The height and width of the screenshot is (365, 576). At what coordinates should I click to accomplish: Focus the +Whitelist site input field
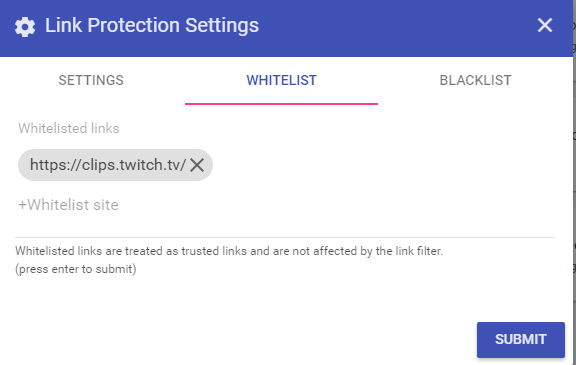[x=285, y=205]
